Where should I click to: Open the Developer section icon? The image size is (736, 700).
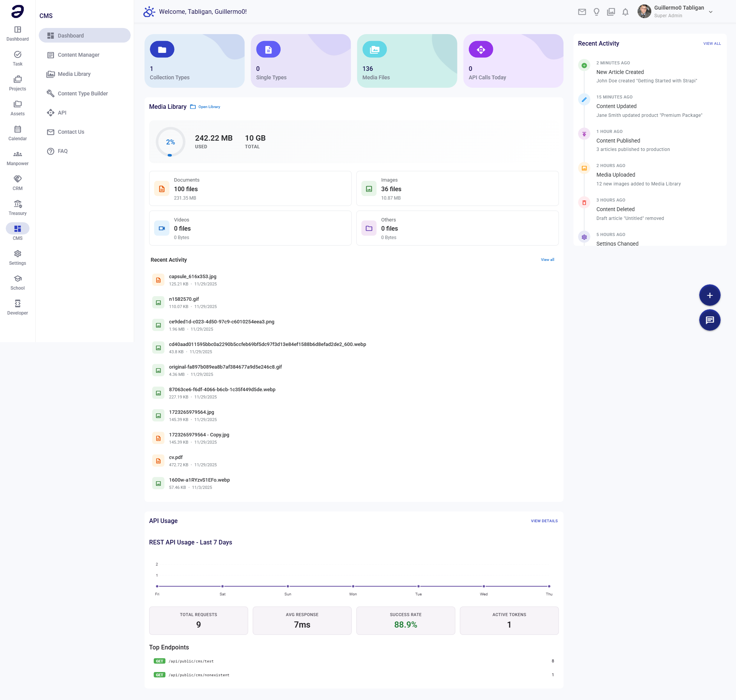[x=18, y=303]
